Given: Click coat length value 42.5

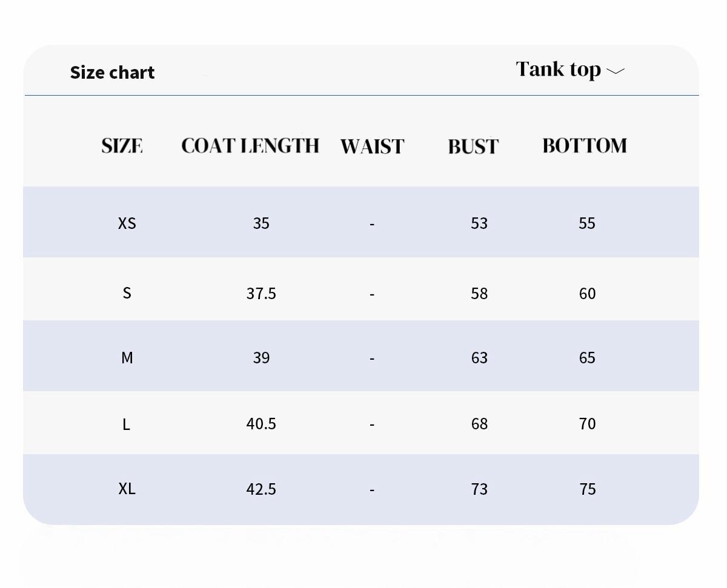Looking at the screenshot, I should tap(261, 489).
